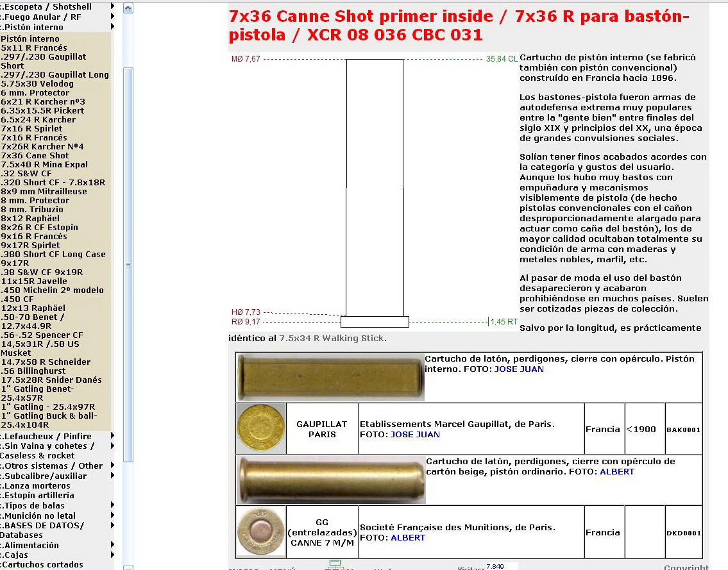Expand the Escopeta / Shotshell submenu arrow
The height and width of the screenshot is (570, 728).
(x=112, y=6)
